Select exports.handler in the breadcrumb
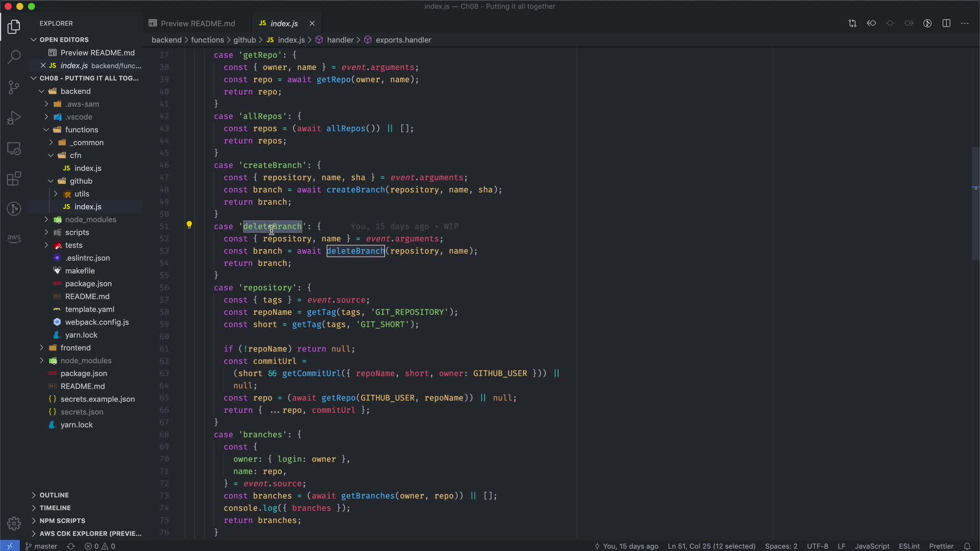This screenshot has height=551, width=980. pos(403,40)
